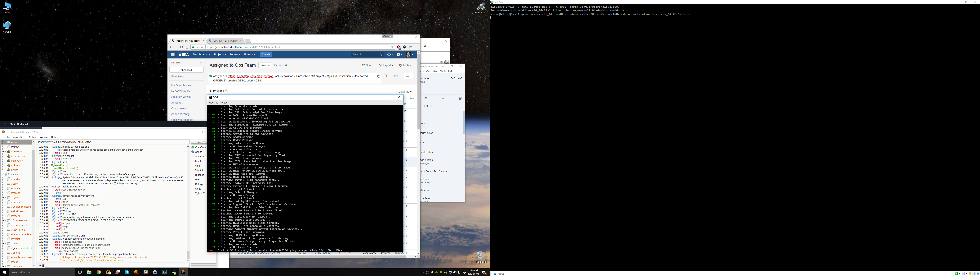Open Server menu in HexChat

(24, 137)
